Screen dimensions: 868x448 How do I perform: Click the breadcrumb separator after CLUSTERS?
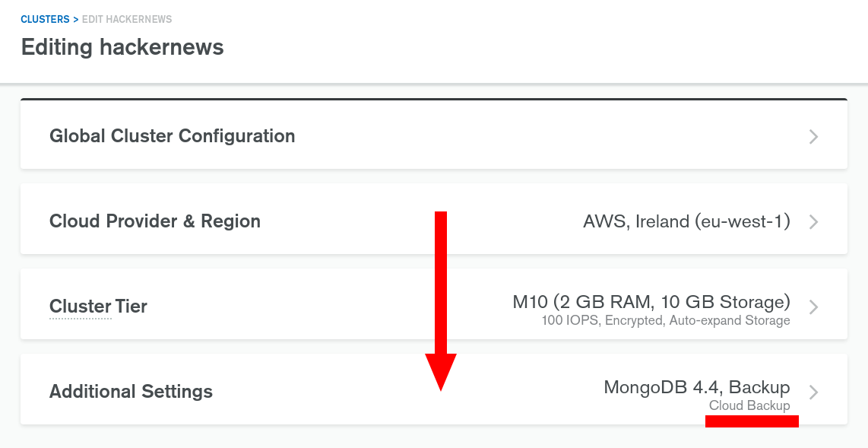[x=76, y=19]
